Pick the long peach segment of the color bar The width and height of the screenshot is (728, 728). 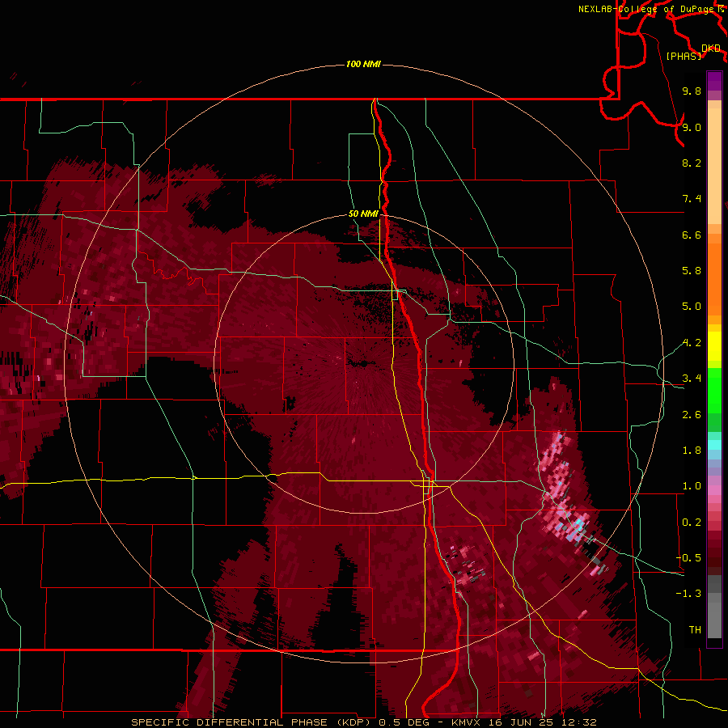coord(714,166)
